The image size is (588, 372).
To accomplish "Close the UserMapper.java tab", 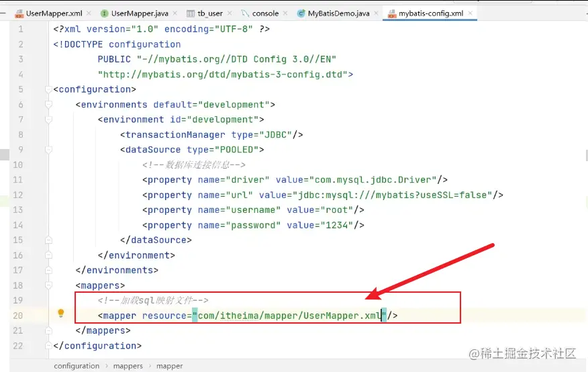I will [x=175, y=13].
